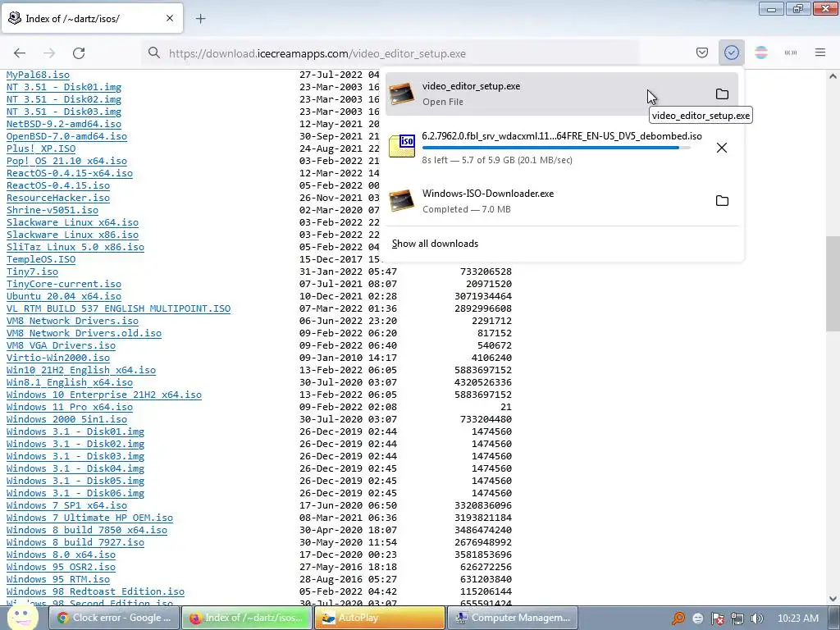Click Windows 10 Enterprise 21H2 x64.iso
The image size is (840, 630).
[x=104, y=395]
